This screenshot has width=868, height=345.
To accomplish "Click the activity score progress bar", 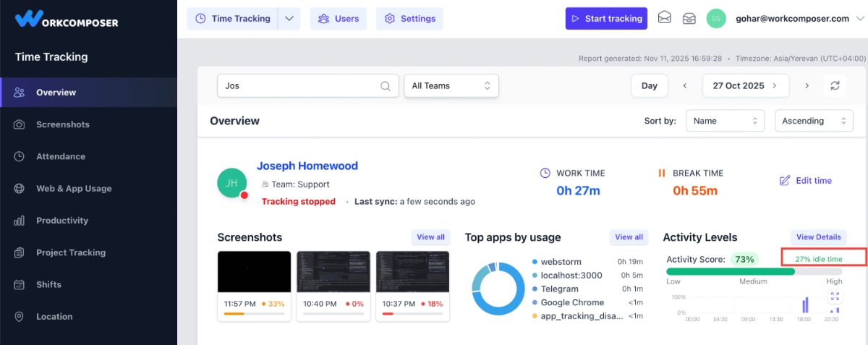I will [754, 272].
